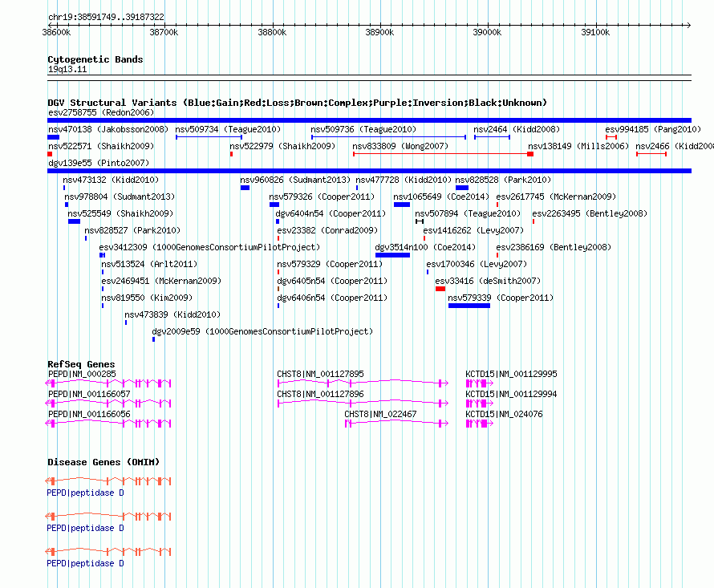The height and width of the screenshot is (588, 714).
Task: Open esv994185 (Pang2010) variant label
Action: click(x=653, y=129)
